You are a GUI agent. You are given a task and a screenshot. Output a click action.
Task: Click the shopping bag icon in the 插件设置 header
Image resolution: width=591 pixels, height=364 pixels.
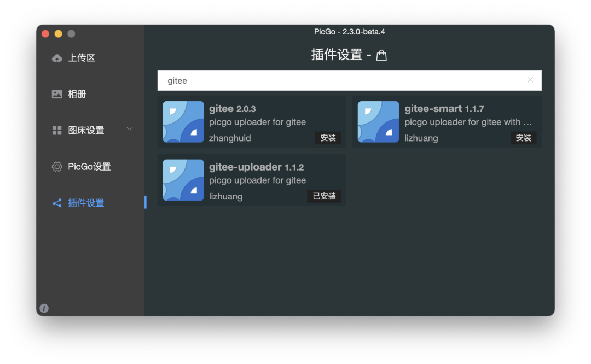point(381,55)
